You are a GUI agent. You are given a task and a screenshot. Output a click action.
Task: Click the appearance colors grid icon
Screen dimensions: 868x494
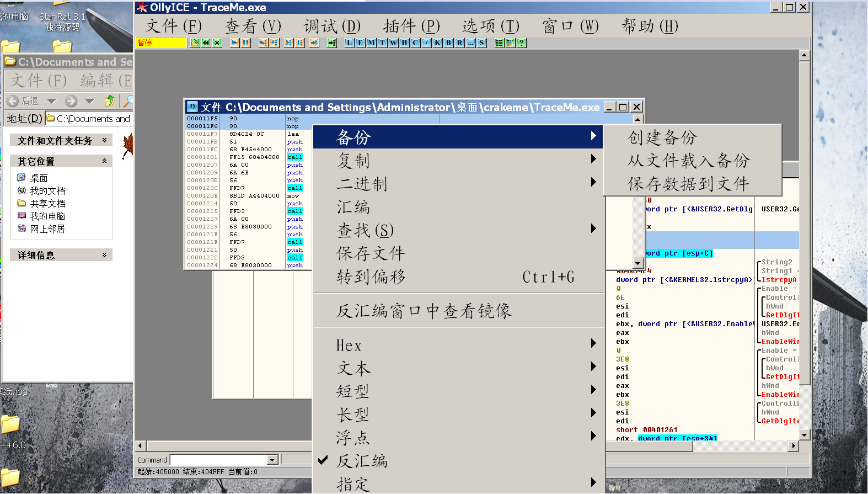click(x=510, y=43)
